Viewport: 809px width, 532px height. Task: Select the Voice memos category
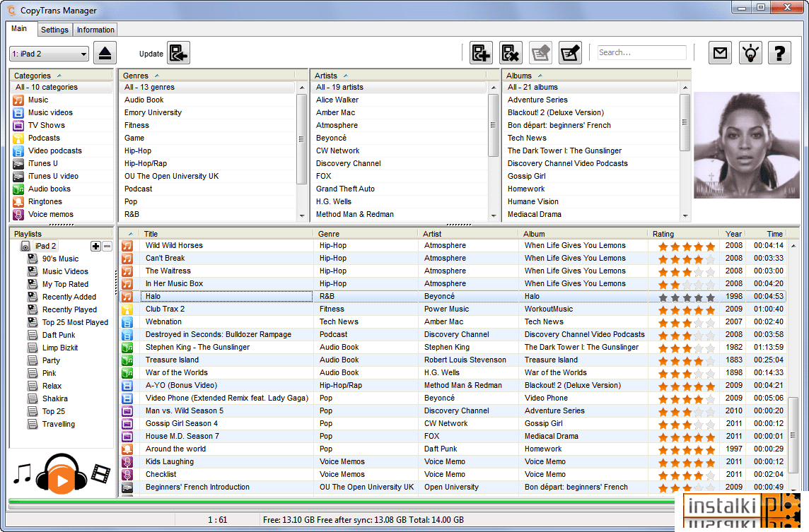[62, 215]
